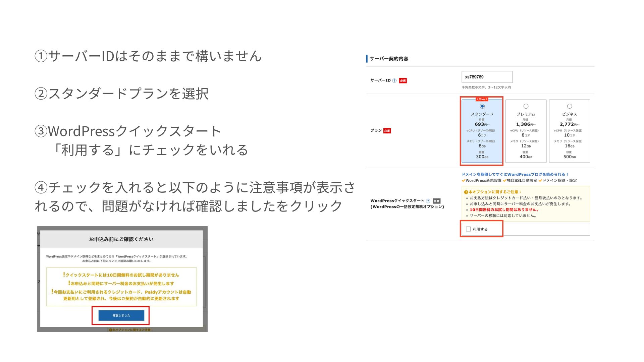Click the checkmark icon beside ドメイン取得・設定
This screenshot has width=644, height=362.
541,180
